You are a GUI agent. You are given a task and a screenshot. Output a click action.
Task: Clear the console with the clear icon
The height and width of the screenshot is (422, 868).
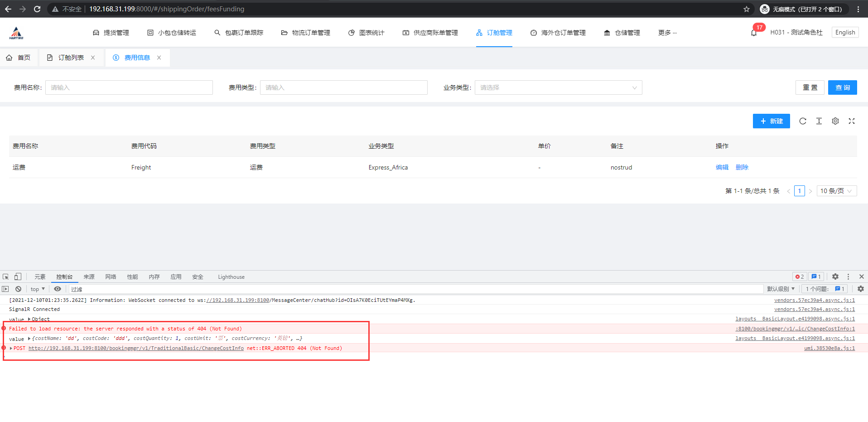[x=18, y=289]
